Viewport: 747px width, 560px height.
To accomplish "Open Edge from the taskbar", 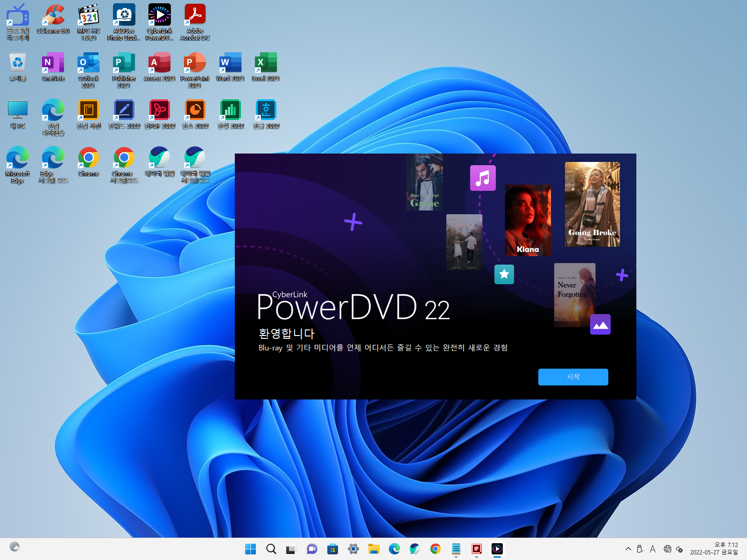I will pos(395,549).
